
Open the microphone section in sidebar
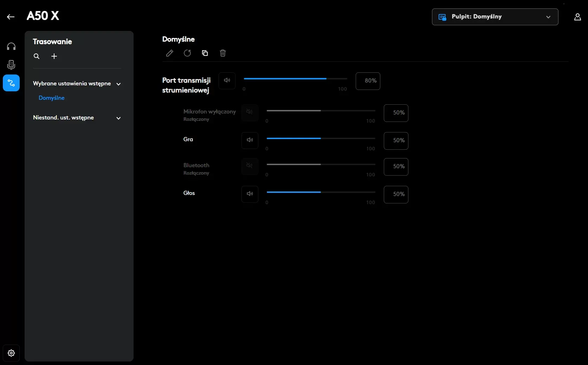tap(11, 65)
